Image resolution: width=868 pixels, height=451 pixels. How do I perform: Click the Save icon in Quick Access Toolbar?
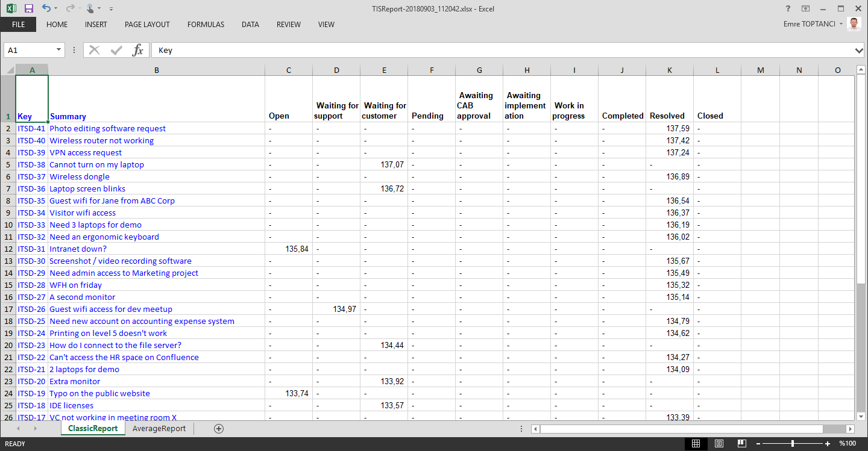[x=28, y=8]
